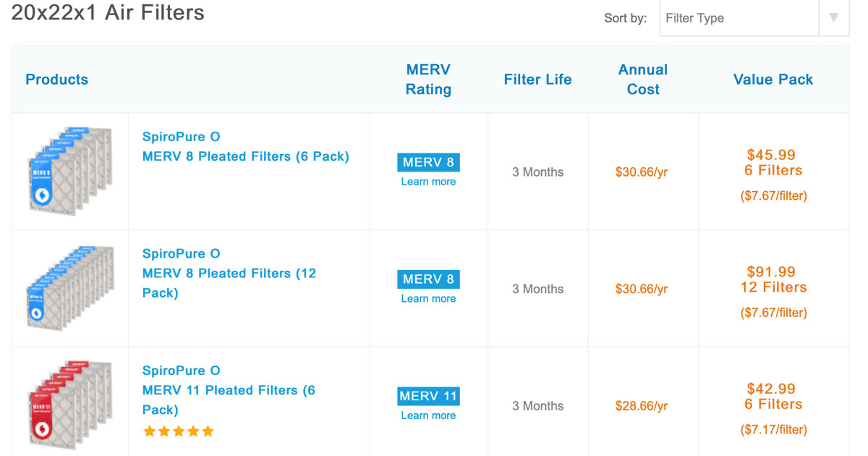Click the red MERV 11 filter thumbnail
The image size is (868, 456).
70,405
